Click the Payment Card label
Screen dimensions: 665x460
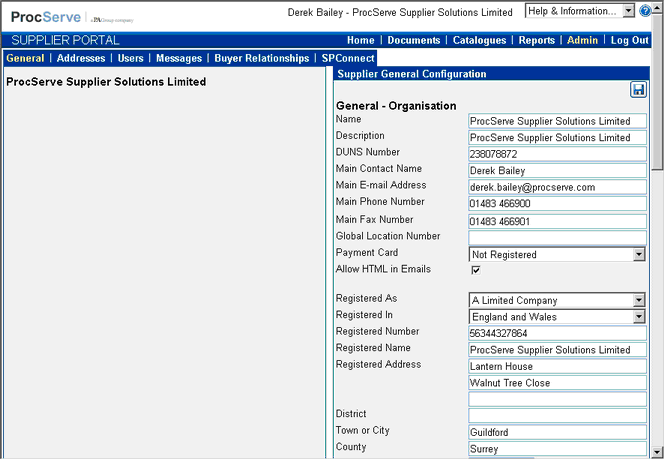coord(367,252)
